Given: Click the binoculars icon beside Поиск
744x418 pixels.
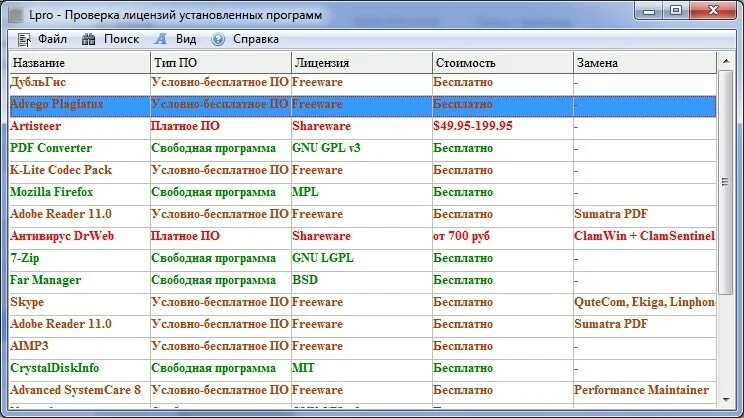Looking at the screenshot, I should tap(89, 39).
